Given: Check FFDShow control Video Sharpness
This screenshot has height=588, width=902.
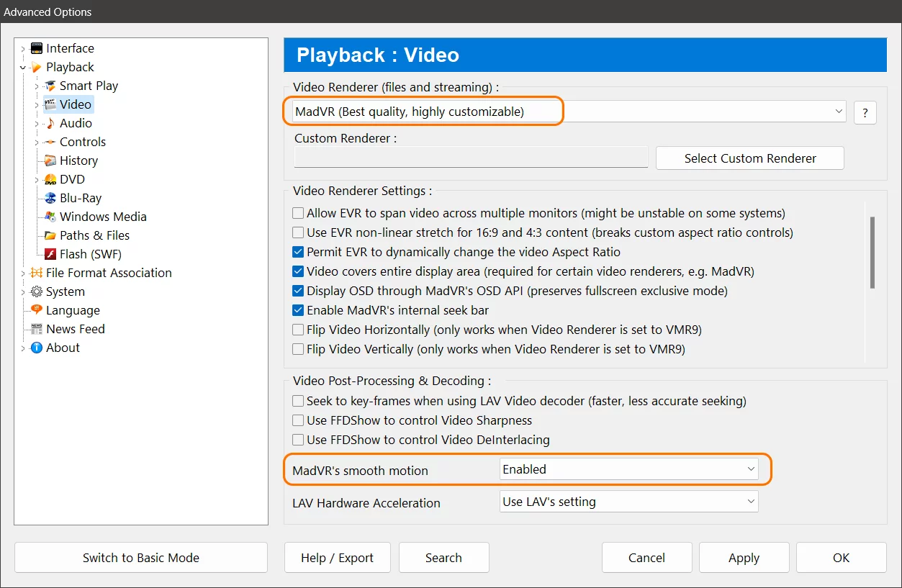Looking at the screenshot, I should point(298,420).
